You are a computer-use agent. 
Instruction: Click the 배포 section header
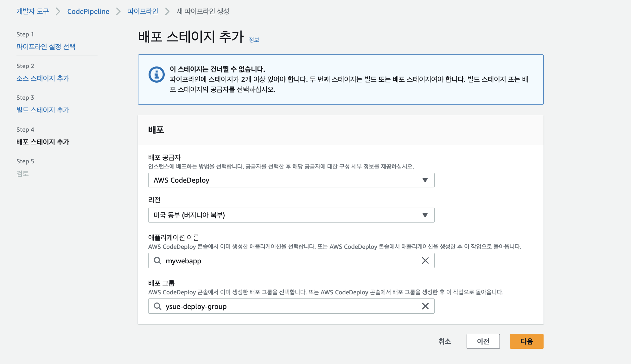pos(156,130)
